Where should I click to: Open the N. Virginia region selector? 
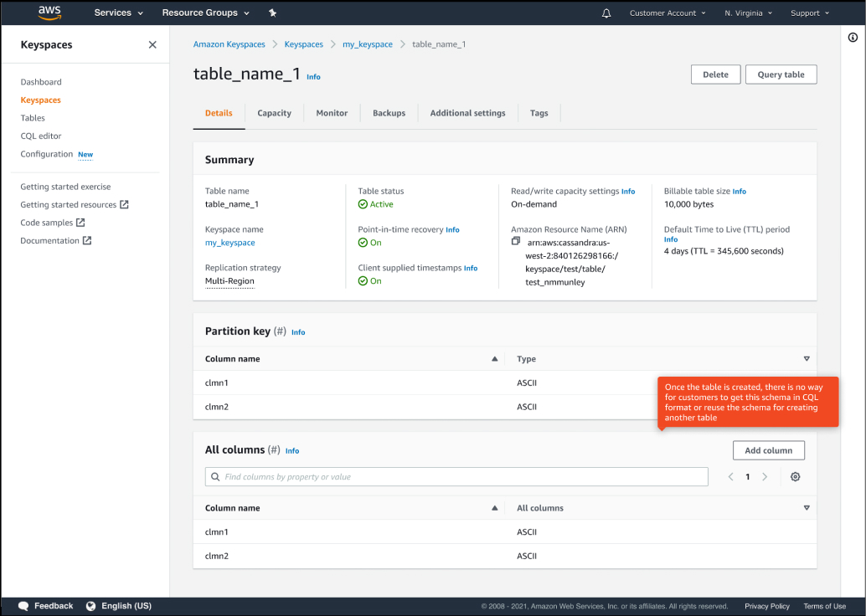pyautogui.click(x=748, y=13)
